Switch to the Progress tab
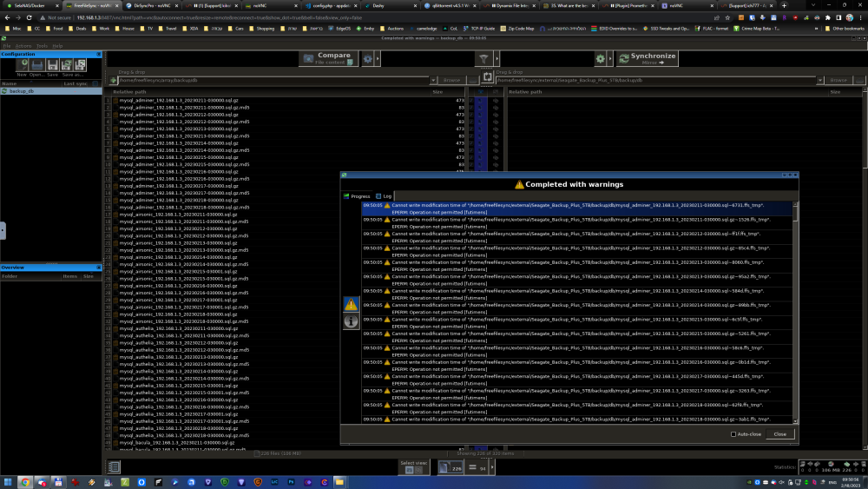 pyautogui.click(x=357, y=196)
